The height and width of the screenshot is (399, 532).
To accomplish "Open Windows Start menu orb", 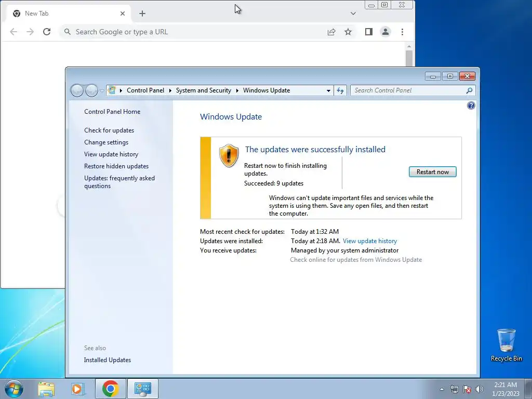I will [x=14, y=389].
